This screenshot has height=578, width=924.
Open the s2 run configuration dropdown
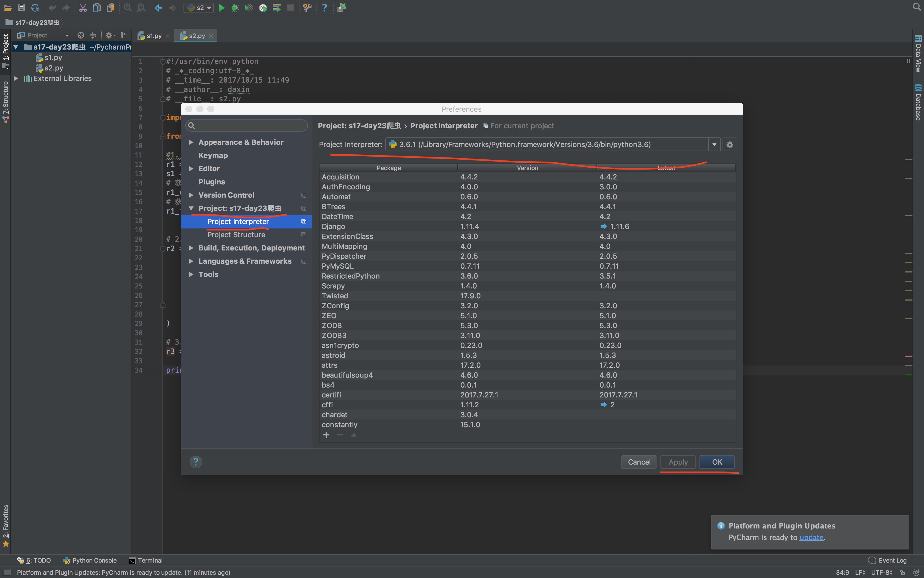pos(199,8)
